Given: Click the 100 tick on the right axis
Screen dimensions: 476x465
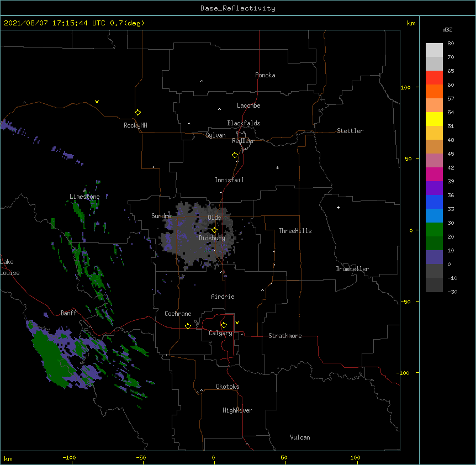Looking at the screenshot, I should [x=405, y=87].
